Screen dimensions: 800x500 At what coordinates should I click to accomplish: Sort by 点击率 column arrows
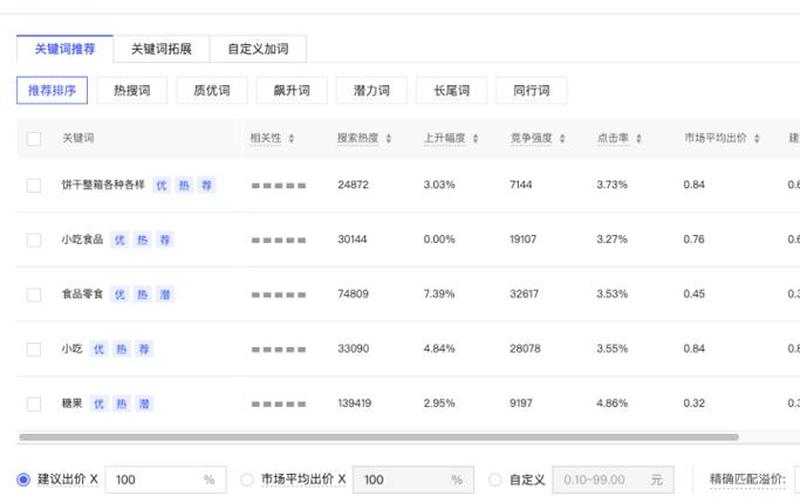tap(638, 139)
